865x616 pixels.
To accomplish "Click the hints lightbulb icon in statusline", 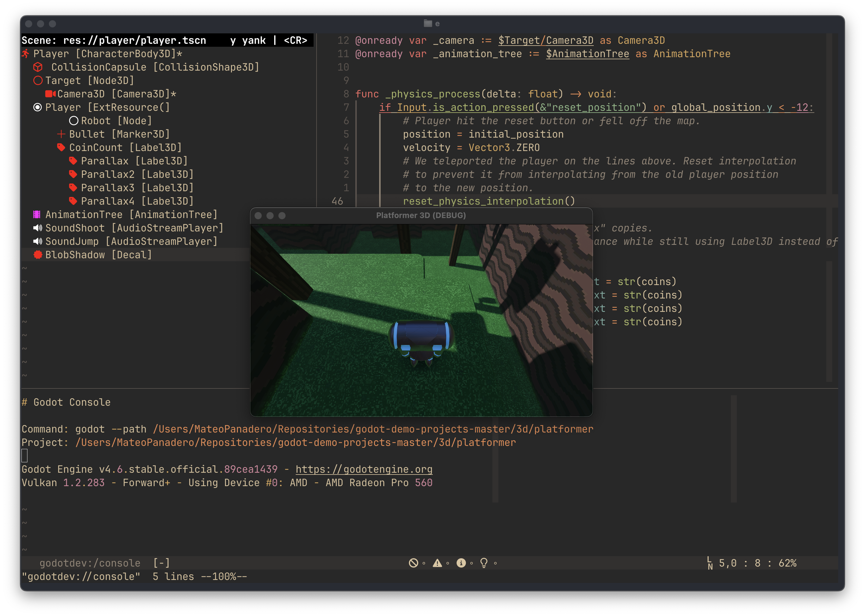I will [x=484, y=563].
